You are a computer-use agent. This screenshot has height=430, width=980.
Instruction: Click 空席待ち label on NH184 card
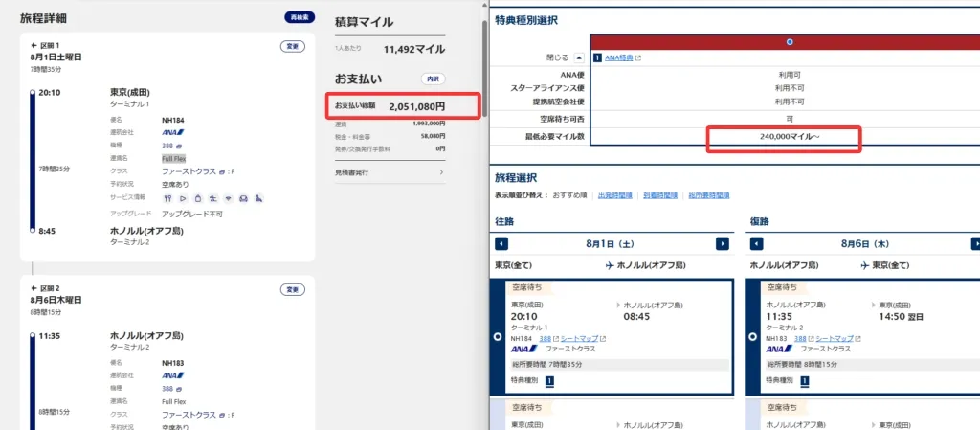click(x=527, y=287)
